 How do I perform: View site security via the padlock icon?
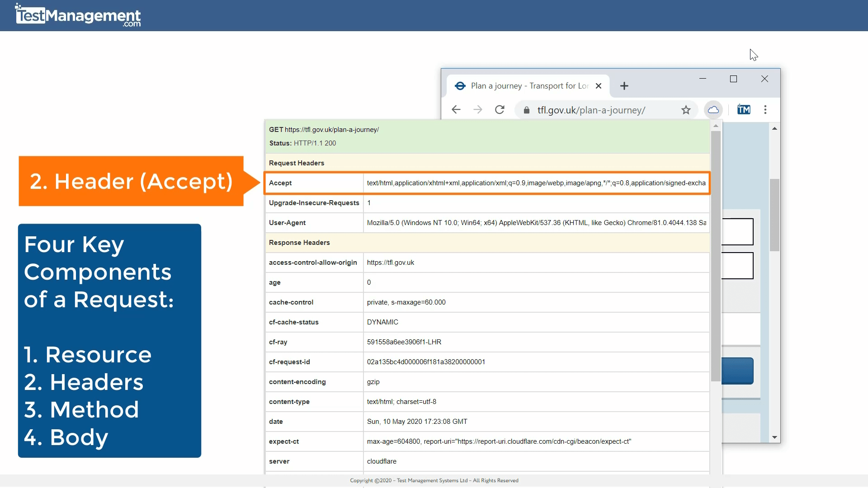tap(526, 110)
